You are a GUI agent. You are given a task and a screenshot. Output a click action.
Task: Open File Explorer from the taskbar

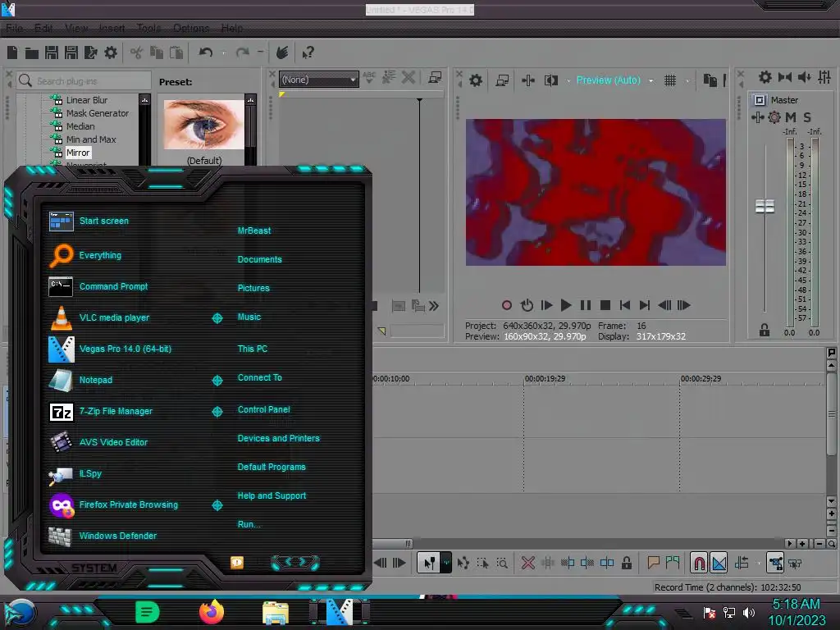pos(276,612)
